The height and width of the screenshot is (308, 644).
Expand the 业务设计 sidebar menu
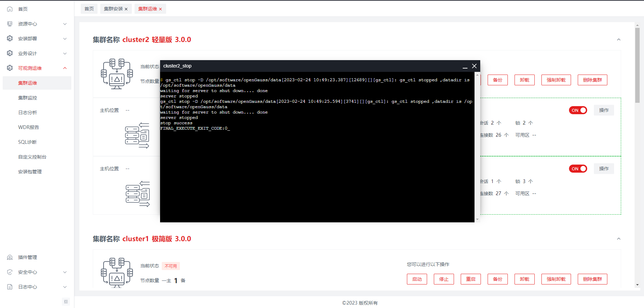pos(65,53)
